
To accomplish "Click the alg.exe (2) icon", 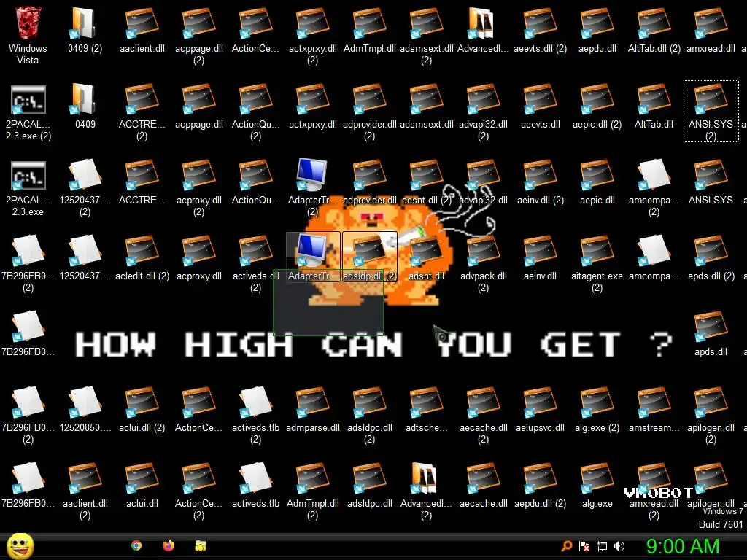I will coord(597,402).
